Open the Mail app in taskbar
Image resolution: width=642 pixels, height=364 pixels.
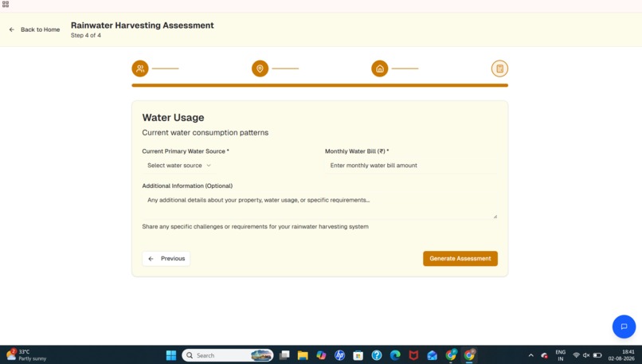tap(432, 355)
